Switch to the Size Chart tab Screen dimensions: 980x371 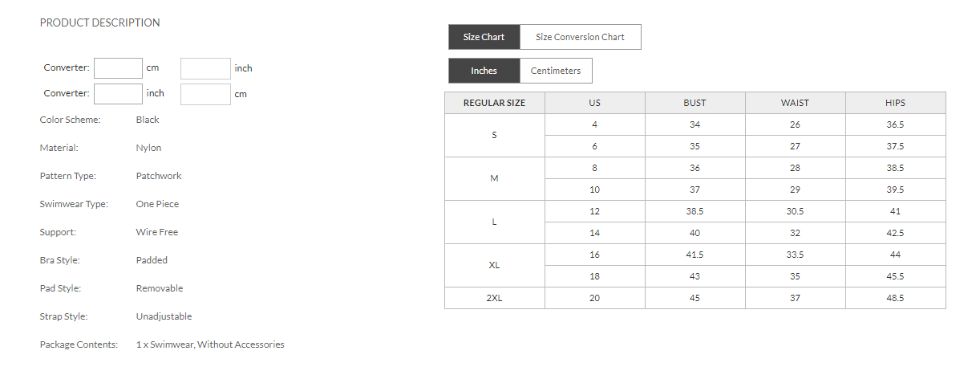pos(484,37)
